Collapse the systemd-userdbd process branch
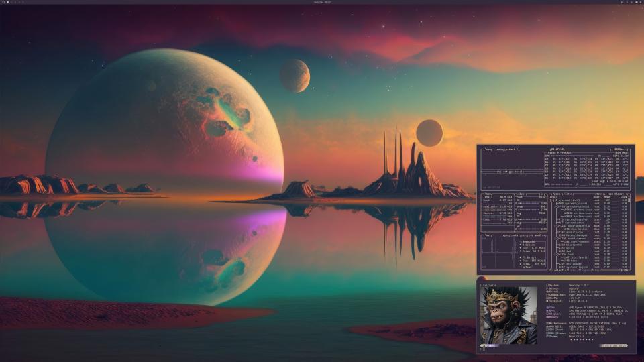Image resolution: width=644 pixels, height=362 pixels. click(x=555, y=206)
